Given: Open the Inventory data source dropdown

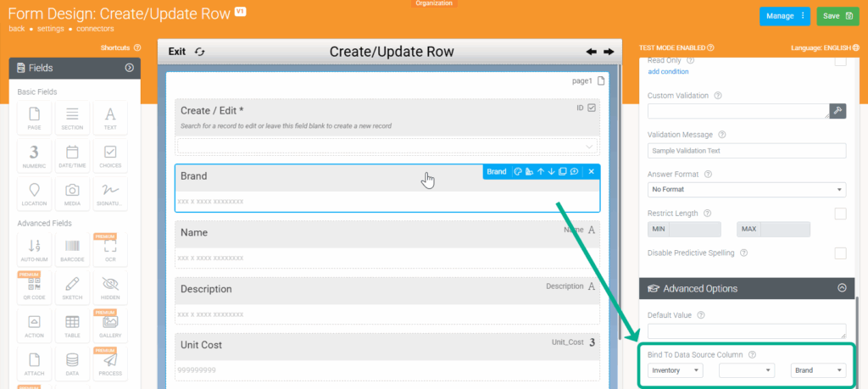Looking at the screenshot, I should pos(676,370).
